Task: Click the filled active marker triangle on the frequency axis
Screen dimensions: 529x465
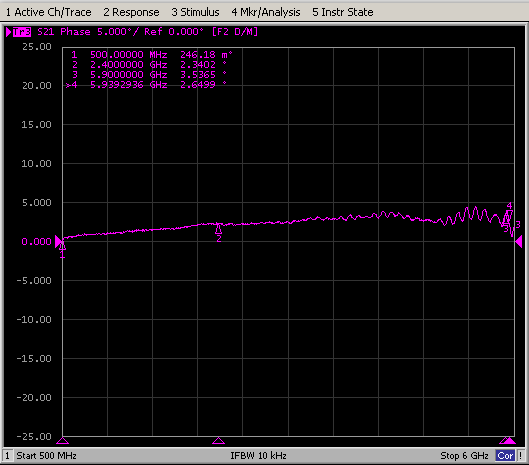Action: click(510, 440)
